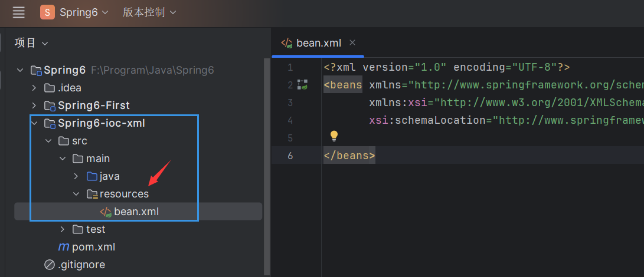Image resolution: width=644 pixels, height=277 pixels.
Task: Click the Spring bean gutter icon on line 2
Action: click(303, 85)
